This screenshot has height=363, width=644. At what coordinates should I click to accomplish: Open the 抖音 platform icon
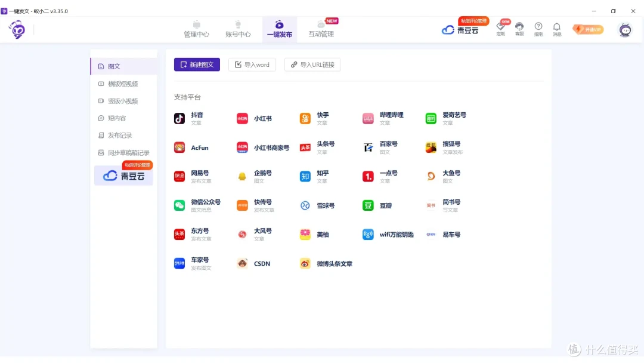point(179,118)
